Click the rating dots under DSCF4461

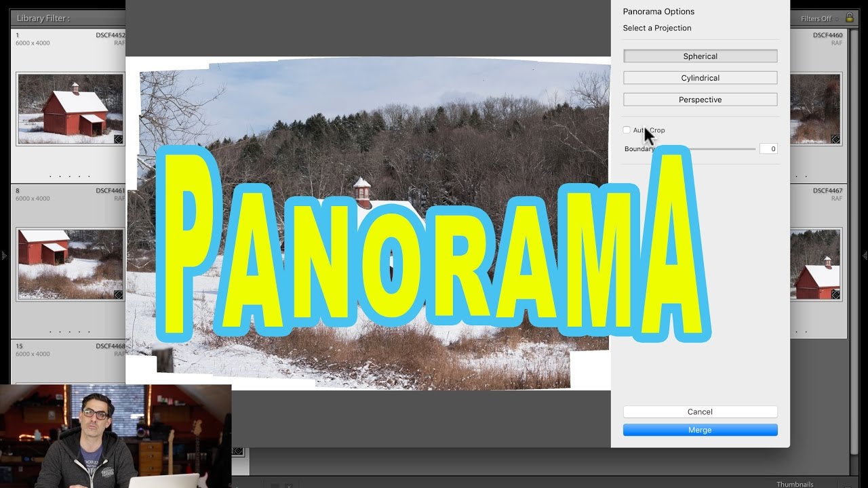pyautogui.click(x=69, y=332)
